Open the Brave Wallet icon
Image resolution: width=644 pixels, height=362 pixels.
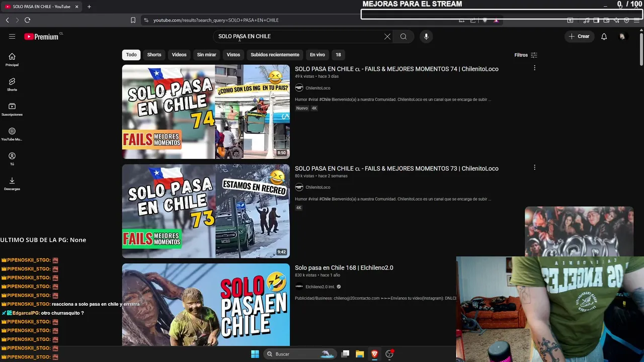coord(606,21)
